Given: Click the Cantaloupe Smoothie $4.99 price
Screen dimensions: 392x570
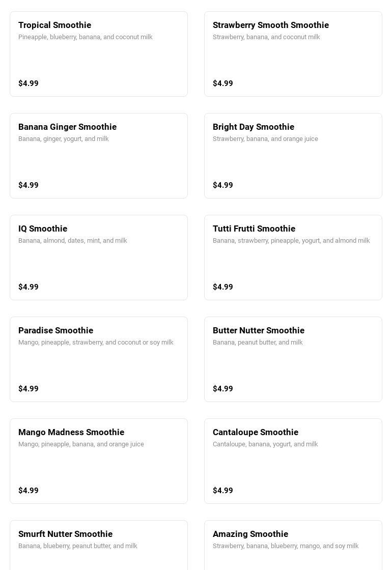Looking at the screenshot, I should [x=223, y=491].
